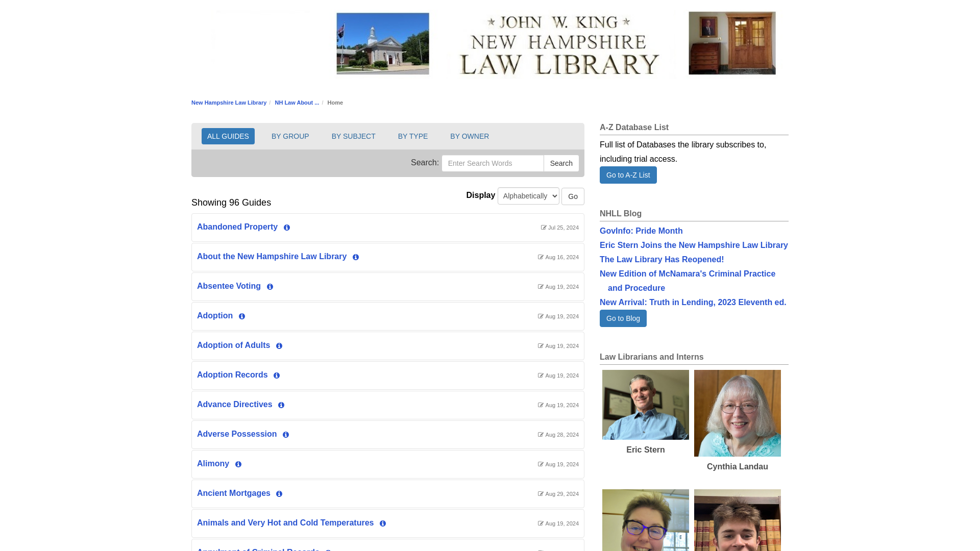The image size is (980, 551).
Task: Open info icon for Ancient Mortgages
Action: (279, 494)
